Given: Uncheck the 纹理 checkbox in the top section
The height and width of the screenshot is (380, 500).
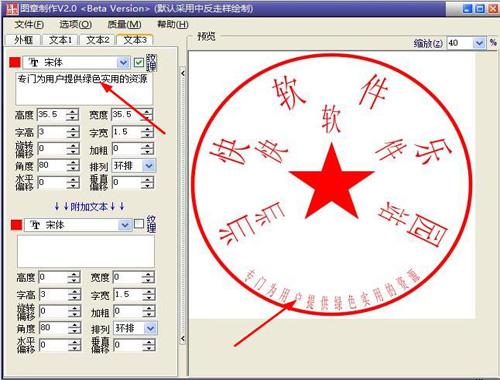Looking at the screenshot, I should (139, 62).
